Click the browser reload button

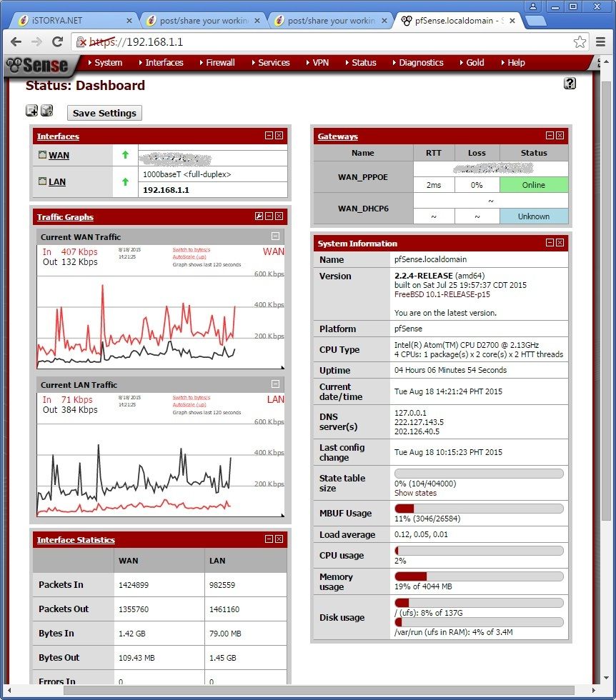tap(58, 42)
